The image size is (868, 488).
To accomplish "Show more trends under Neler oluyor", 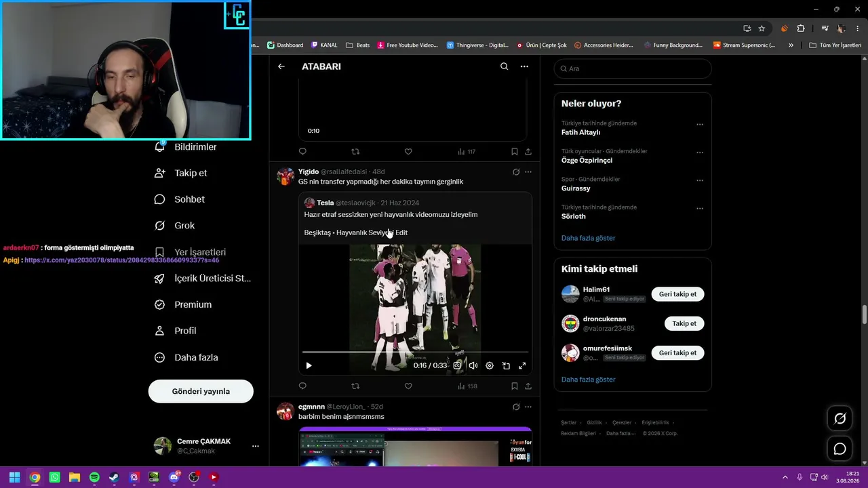I will pyautogui.click(x=589, y=238).
